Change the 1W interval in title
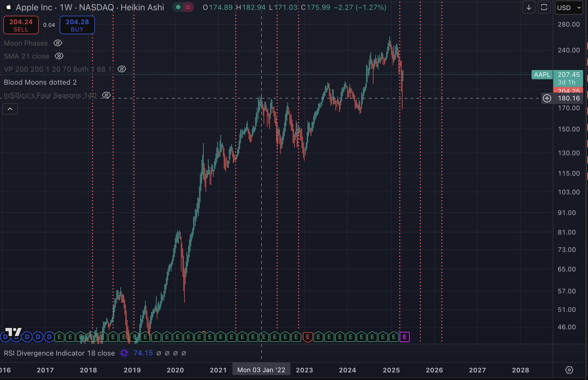This screenshot has width=588, height=380. 65,7
